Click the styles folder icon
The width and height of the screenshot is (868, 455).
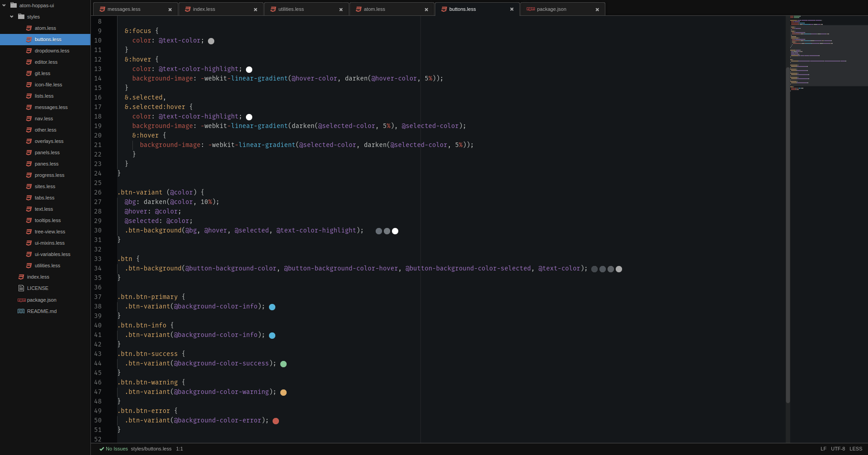tap(21, 17)
